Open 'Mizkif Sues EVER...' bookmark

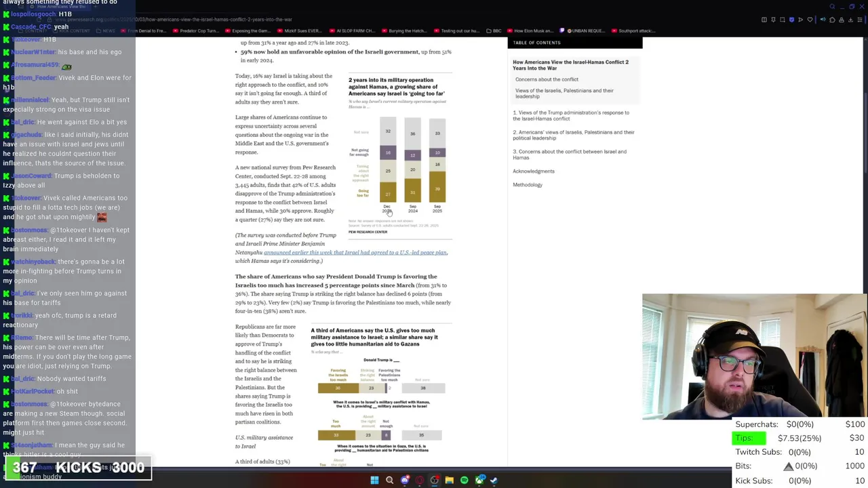click(x=300, y=30)
